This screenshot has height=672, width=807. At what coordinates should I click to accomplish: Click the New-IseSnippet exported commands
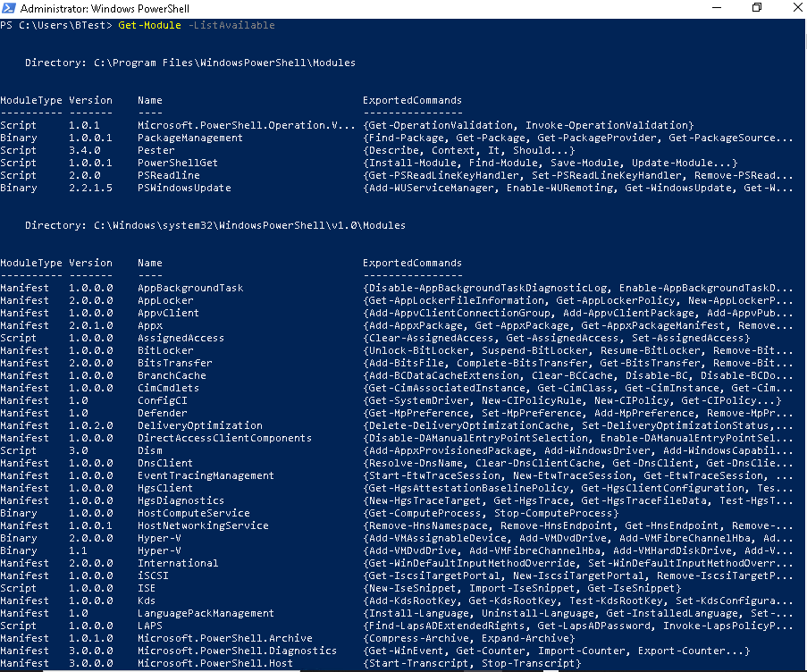(523, 589)
